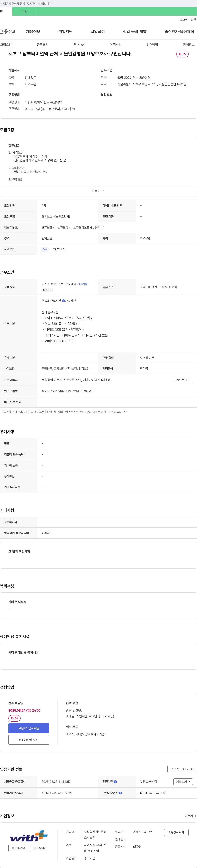Image resolution: width=197 pixels, height=868 pixels.
Task: Click the deadline 2025.08.24 (일) 24:00
Action: point(24,710)
